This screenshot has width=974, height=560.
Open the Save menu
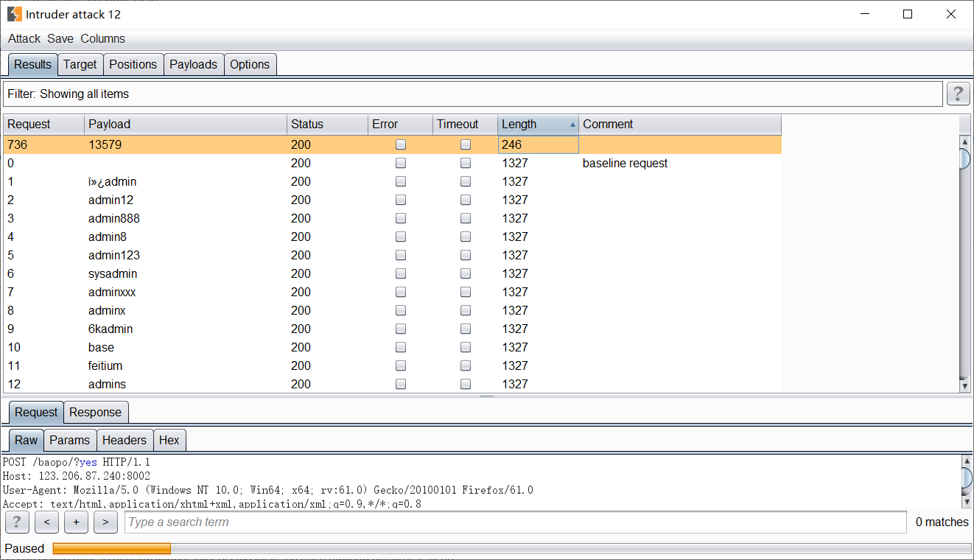pos(60,38)
